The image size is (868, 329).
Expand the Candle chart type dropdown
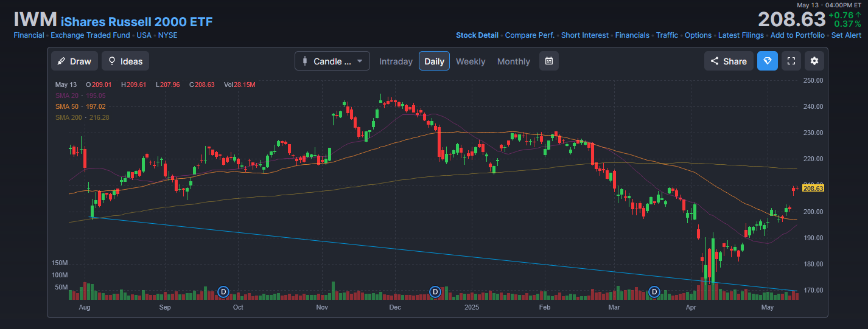[x=332, y=61]
